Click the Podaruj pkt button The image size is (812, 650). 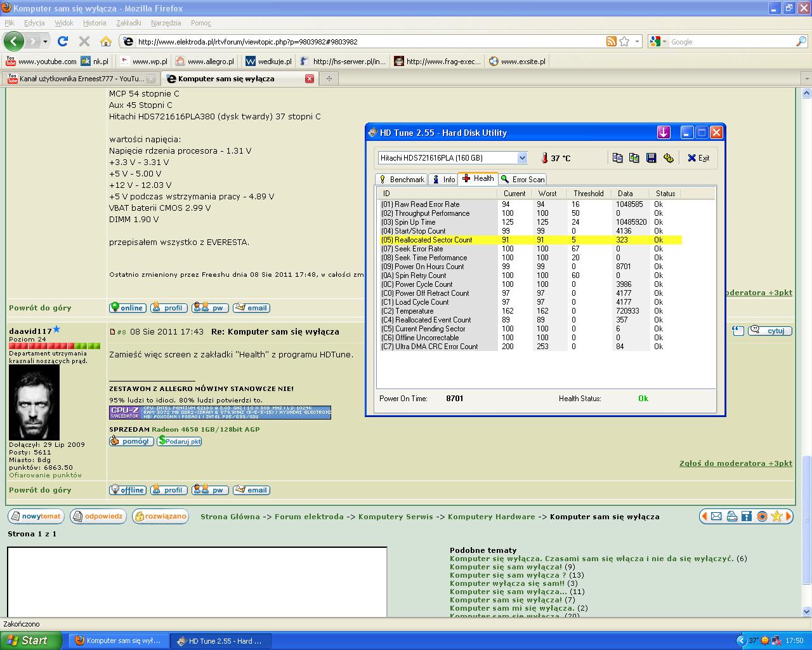[x=180, y=441]
